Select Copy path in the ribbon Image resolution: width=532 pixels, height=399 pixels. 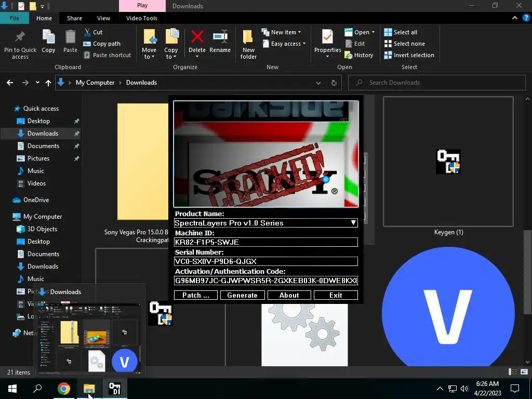point(102,44)
